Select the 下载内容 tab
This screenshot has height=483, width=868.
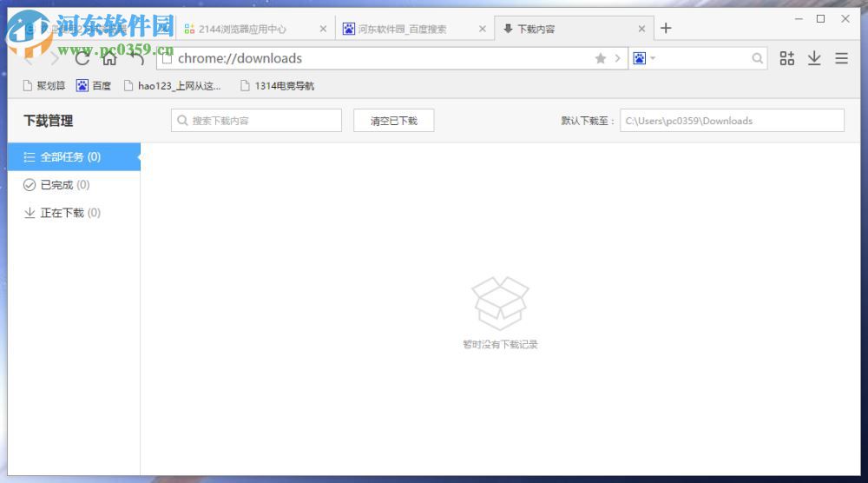click(573, 29)
